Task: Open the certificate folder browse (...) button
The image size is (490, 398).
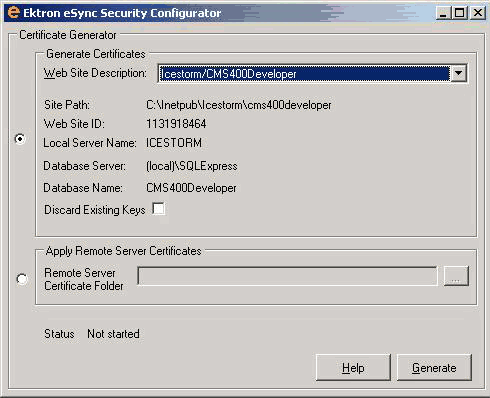Action: point(456,276)
